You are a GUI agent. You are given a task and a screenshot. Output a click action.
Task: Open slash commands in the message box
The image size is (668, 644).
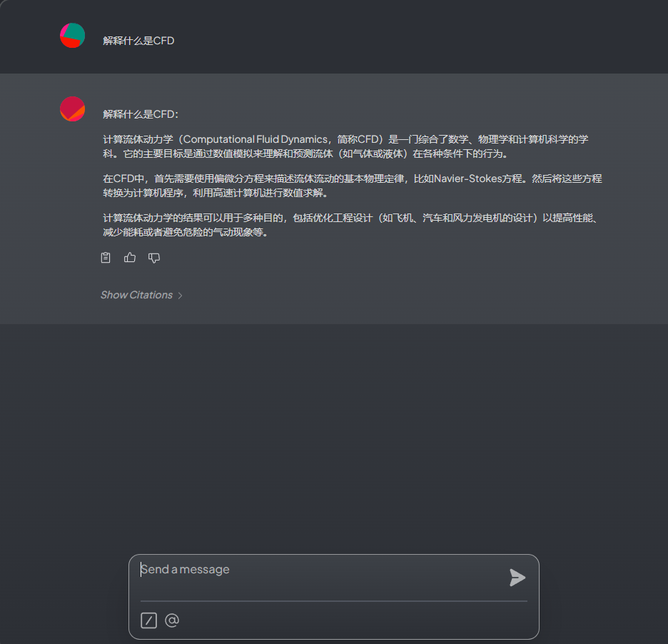click(x=148, y=620)
